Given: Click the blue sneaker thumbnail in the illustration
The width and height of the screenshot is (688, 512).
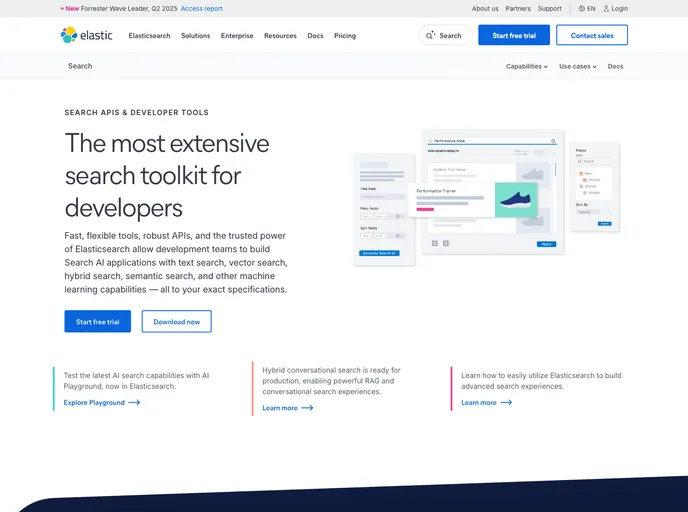Looking at the screenshot, I should [516, 200].
